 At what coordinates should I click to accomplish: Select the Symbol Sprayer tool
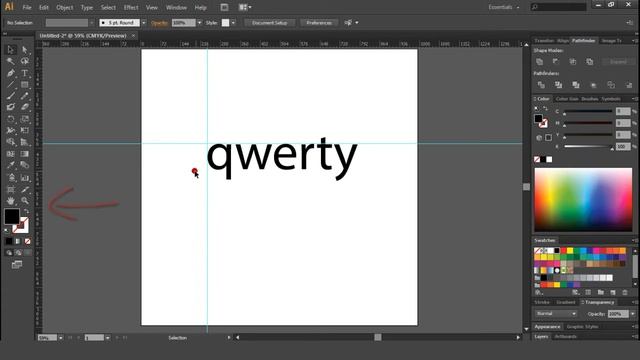pyautogui.click(x=11, y=178)
